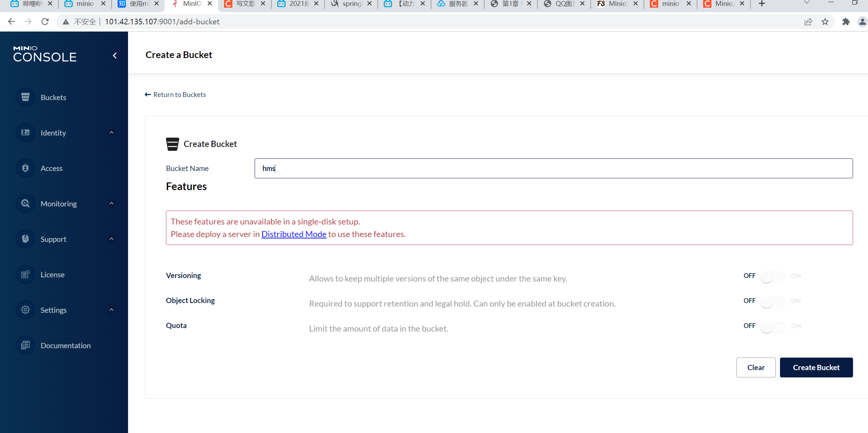
Task: Toggle the Quota switch
Action: (772, 327)
